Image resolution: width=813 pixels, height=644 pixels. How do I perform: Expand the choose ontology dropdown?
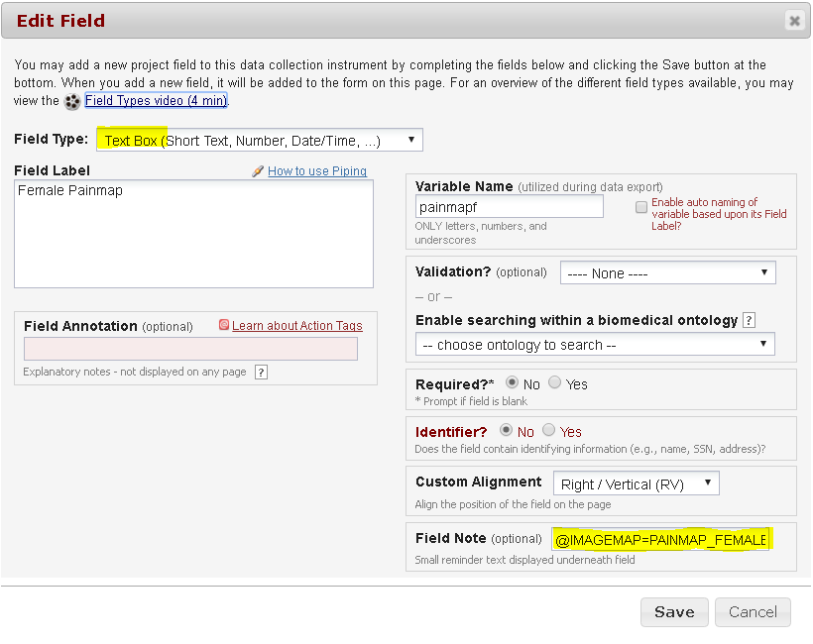pyautogui.click(x=594, y=345)
